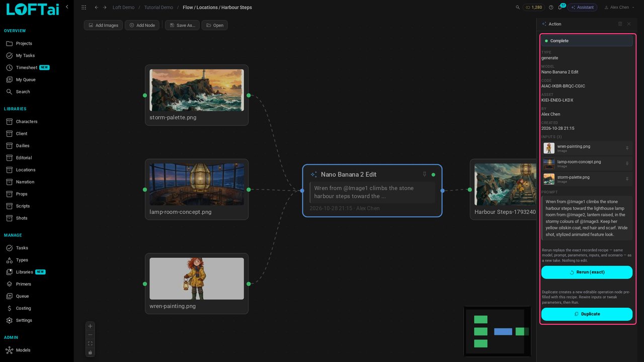Close the Action panel
Image resolution: width=644 pixels, height=362 pixels.
pos(628,24)
